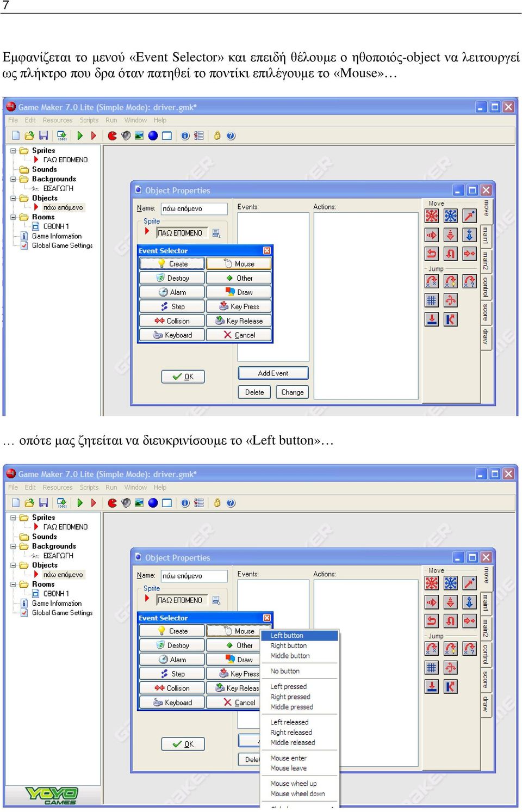Collapse the Sprites folder in first screenshot tree
Image resolution: width=522 pixels, height=812 pixels.
pyautogui.click(x=14, y=151)
